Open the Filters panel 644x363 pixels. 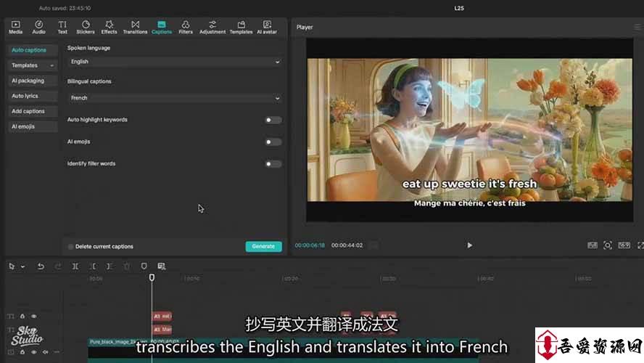(186, 28)
